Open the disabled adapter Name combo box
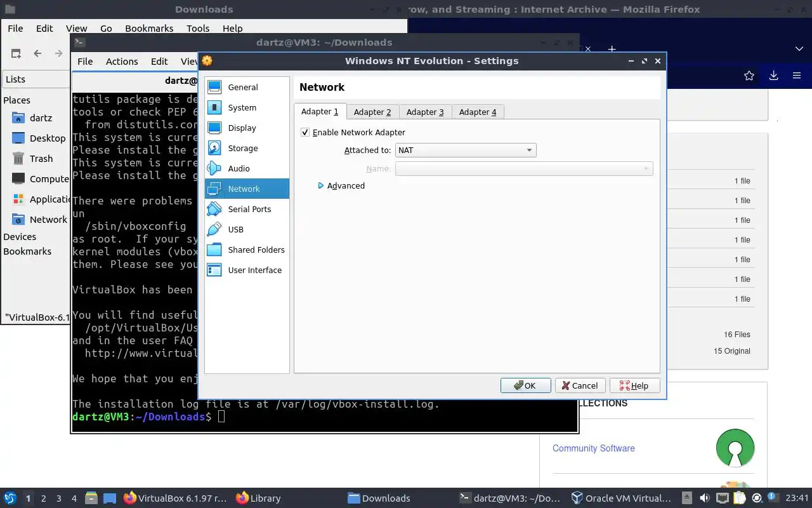Screen dimensions: 812x508 pos(524,169)
